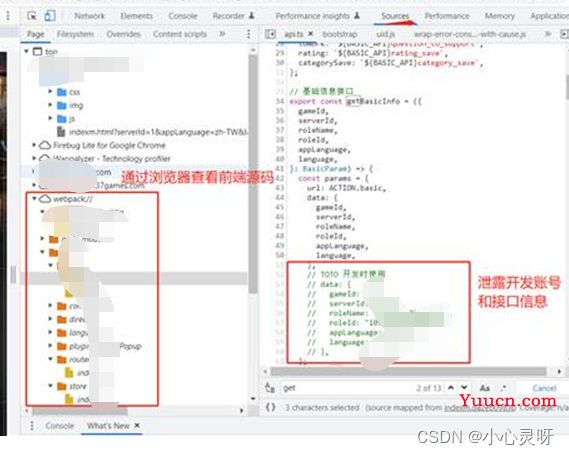Go to next search match arrow
569x455 pixels.
pyautogui.click(x=464, y=388)
